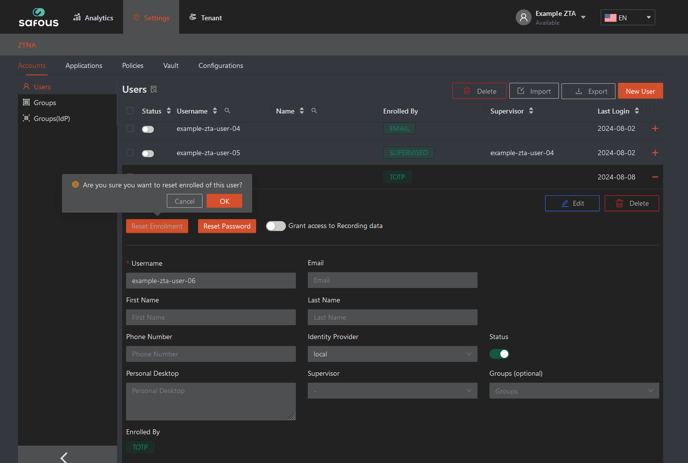This screenshot has height=463, width=688.
Task: Enable Grant access to Recording data
Action: click(x=275, y=226)
